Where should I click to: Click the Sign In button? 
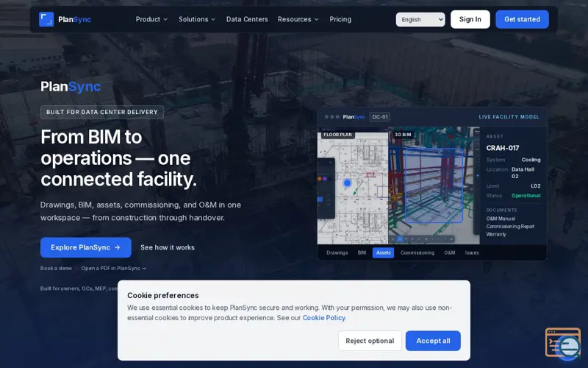click(470, 19)
